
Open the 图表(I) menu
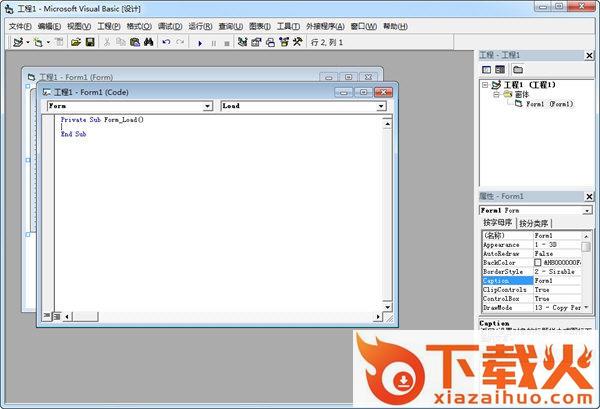coord(260,26)
